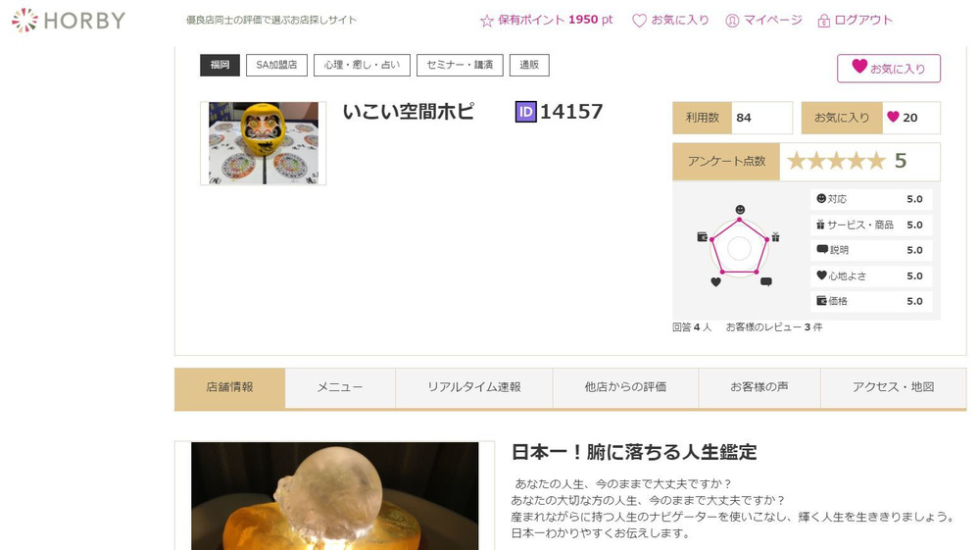Screen dimensions: 980x550
Task: Select the 心理・癒し・占い category tag
Action: 362,66
